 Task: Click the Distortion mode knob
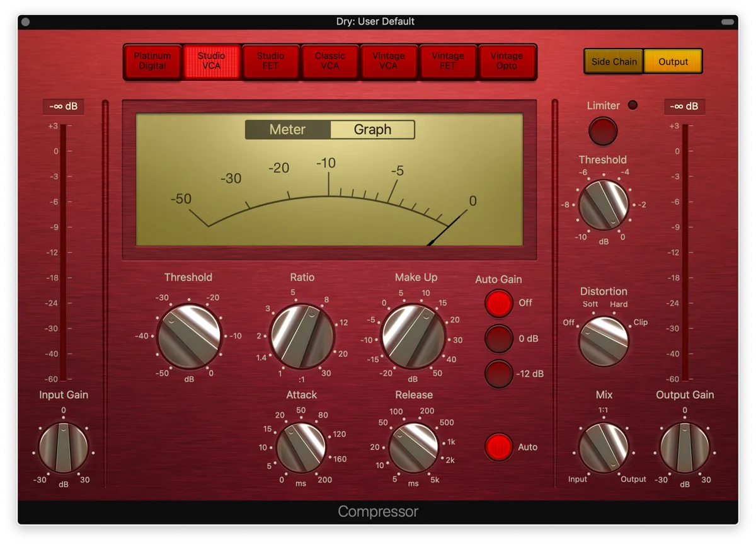click(603, 341)
